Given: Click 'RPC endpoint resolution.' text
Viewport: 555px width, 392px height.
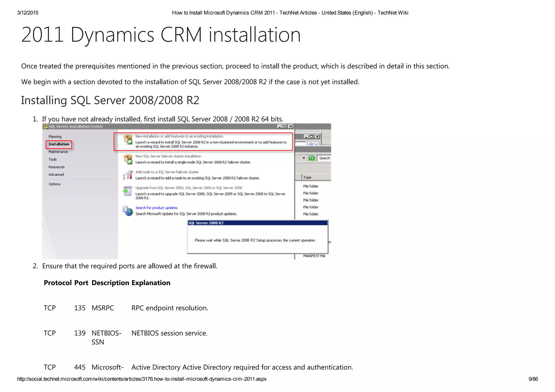Looking at the screenshot, I should 170,308.
